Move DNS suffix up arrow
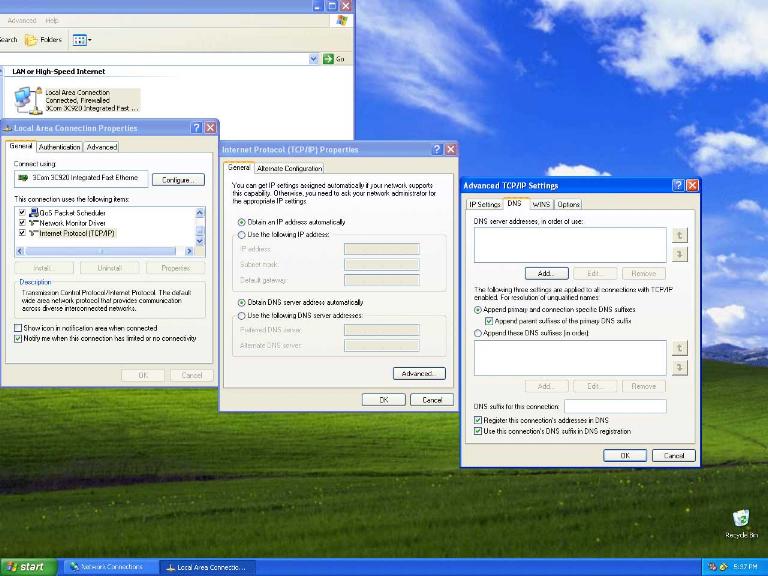768x576 pixels. coord(679,348)
